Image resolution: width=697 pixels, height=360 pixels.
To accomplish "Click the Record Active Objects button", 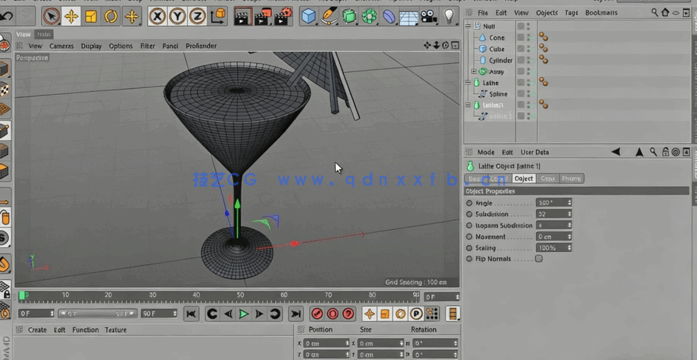I will [317, 314].
